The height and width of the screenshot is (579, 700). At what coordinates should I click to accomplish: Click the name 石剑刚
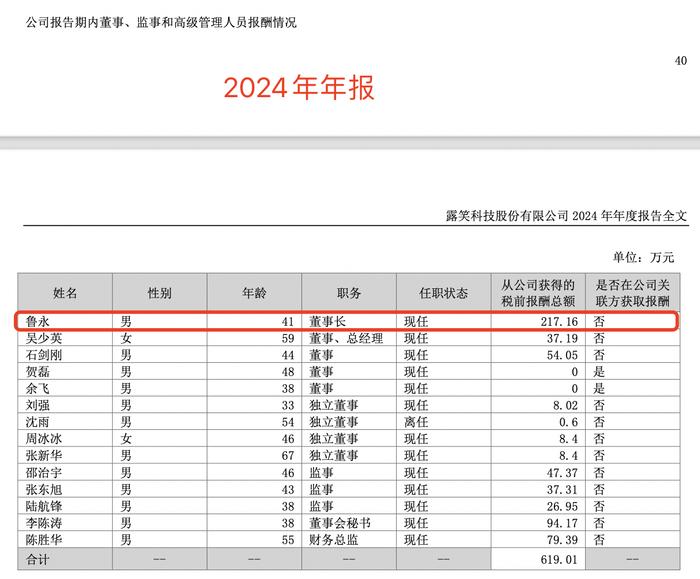point(44,355)
